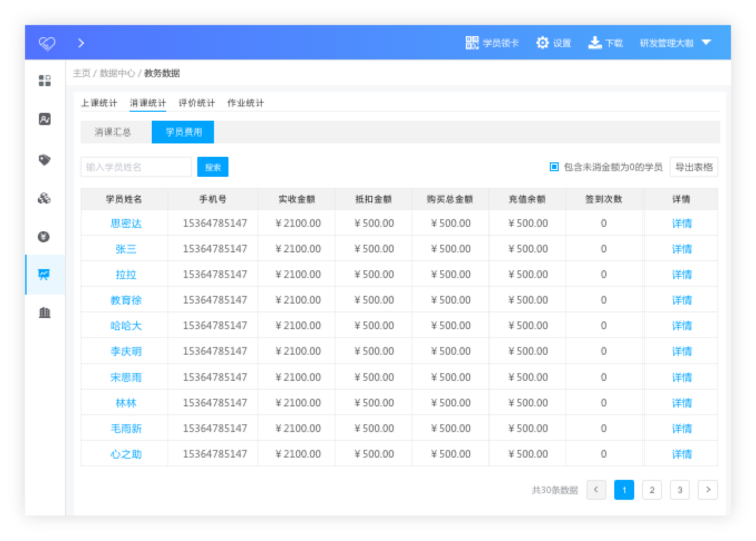
Task: Click the 实收金额 column header
Action: click(297, 199)
